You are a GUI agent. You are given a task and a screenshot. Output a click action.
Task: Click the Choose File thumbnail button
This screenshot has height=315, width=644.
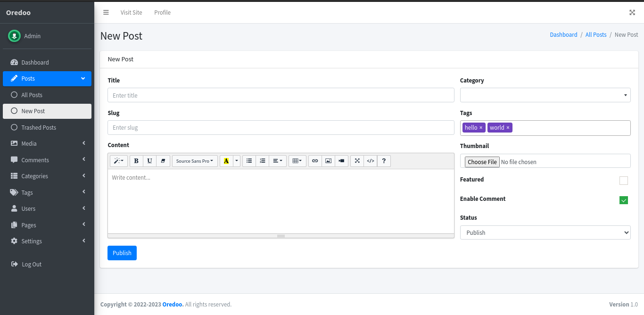pyautogui.click(x=482, y=162)
